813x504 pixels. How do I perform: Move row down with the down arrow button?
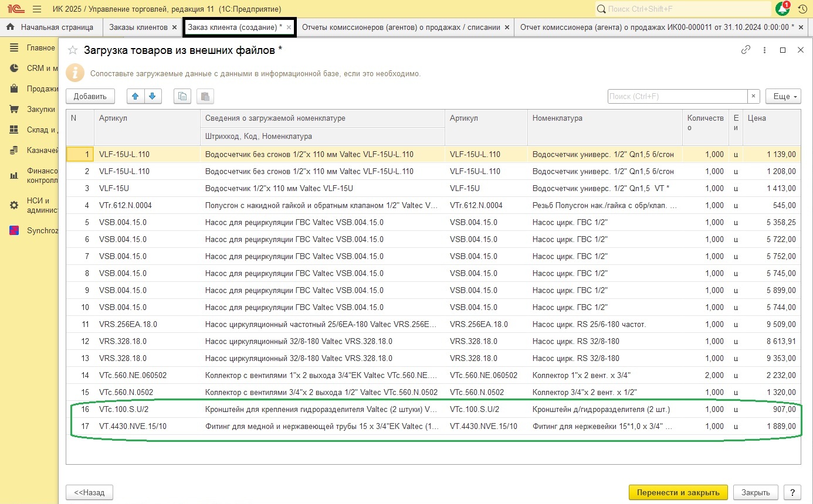point(153,97)
